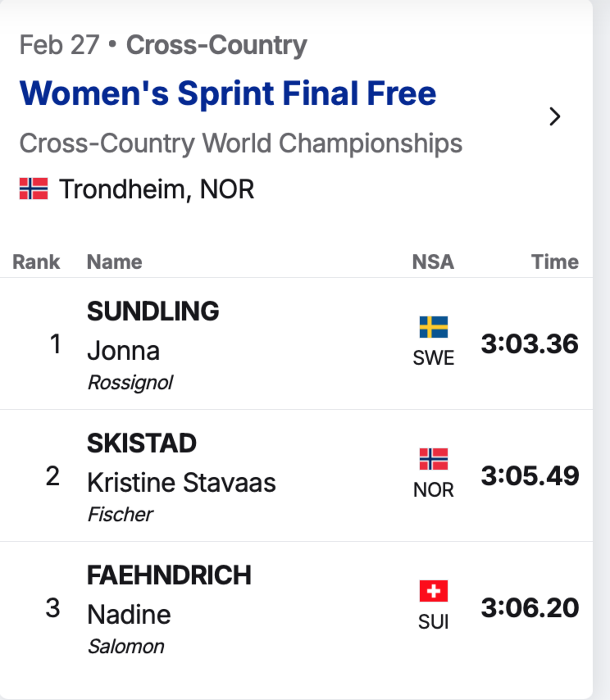
Task: Click the second place time 3:05.49
Action: point(530,476)
